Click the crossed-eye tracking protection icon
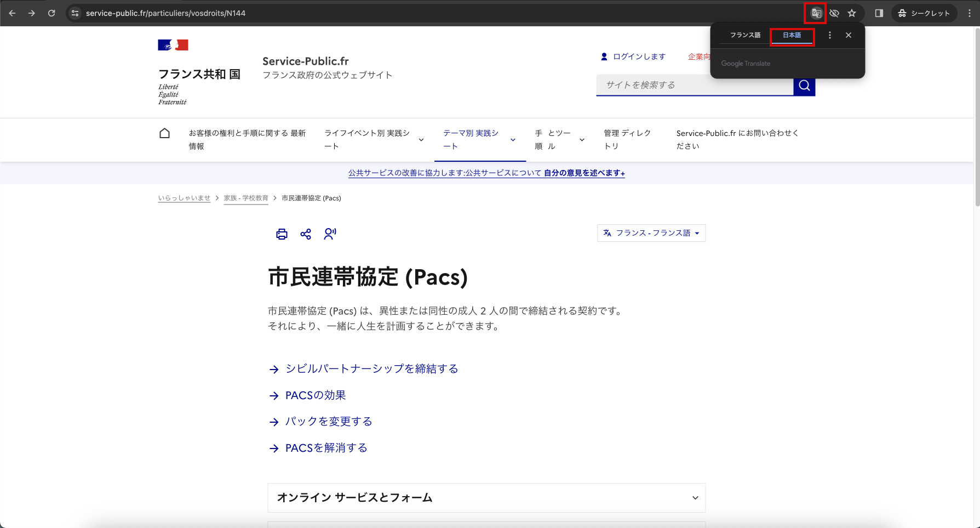 [x=834, y=13]
